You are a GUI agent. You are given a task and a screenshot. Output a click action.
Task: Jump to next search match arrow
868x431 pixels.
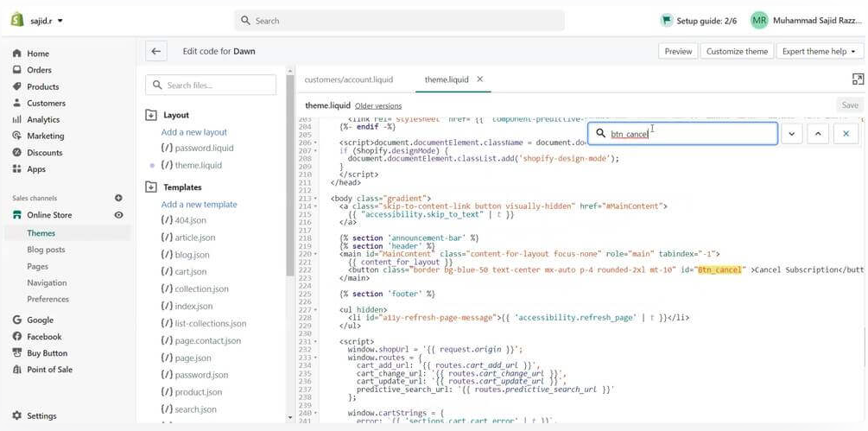pos(791,134)
